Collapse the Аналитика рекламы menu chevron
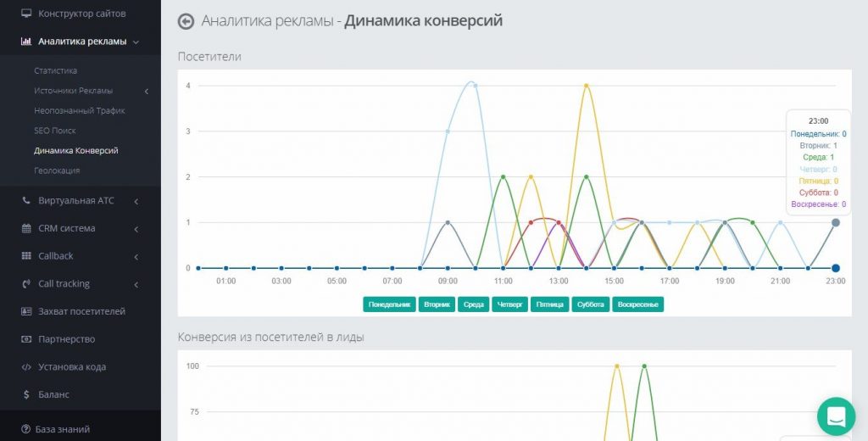This screenshot has height=441, width=868. (136, 42)
